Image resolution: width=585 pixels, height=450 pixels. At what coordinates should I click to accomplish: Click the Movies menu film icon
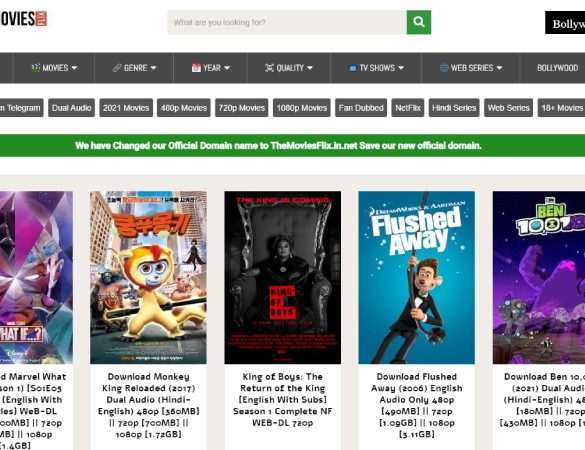coord(35,68)
